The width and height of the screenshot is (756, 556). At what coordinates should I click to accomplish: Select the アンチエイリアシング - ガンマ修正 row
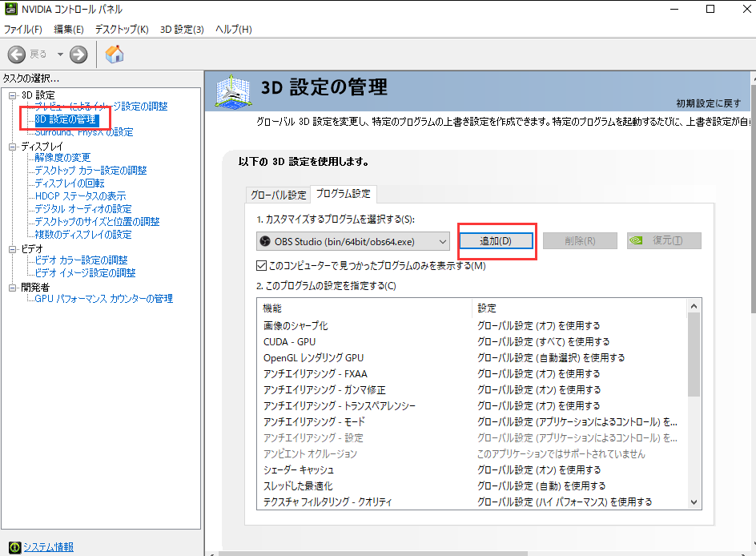point(472,389)
